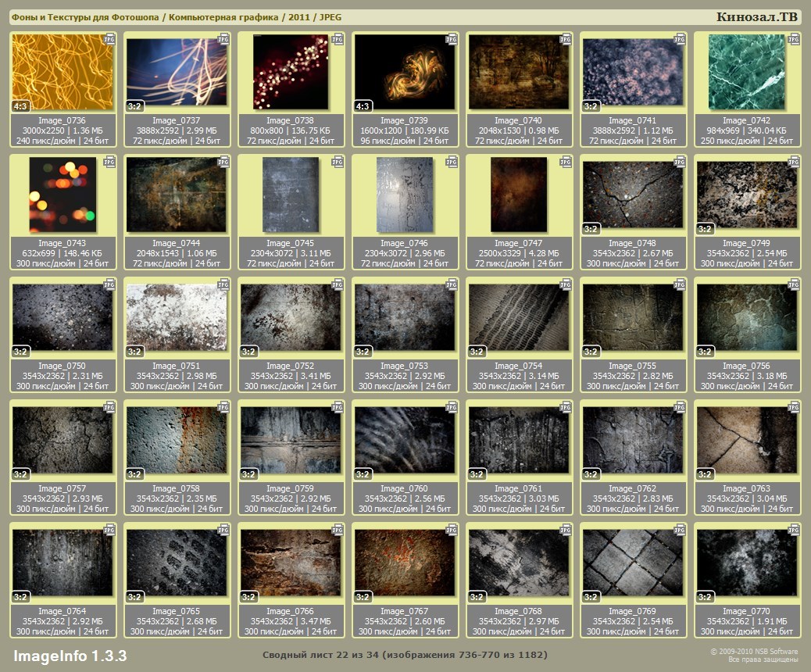The width and height of the screenshot is (811, 672).
Task: Click the NSB Software copyright notice
Action: (x=753, y=655)
